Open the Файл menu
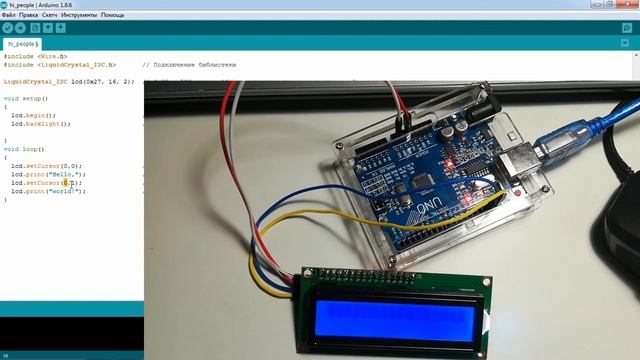 click(x=9, y=15)
